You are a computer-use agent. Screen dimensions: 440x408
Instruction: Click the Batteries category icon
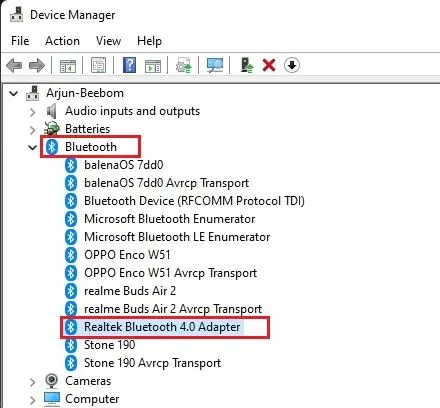(52, 129)
